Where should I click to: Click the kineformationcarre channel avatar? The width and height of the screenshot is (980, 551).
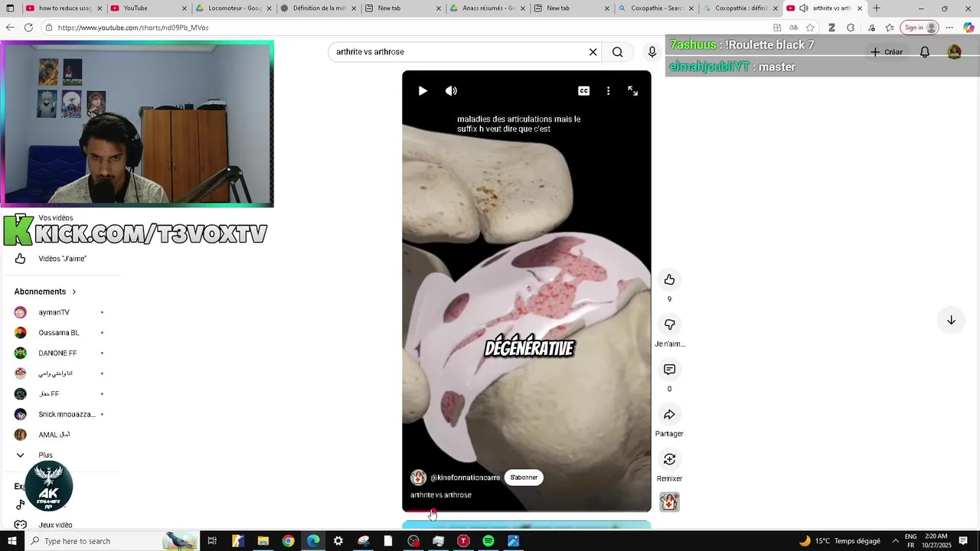[x=418, y=478]
